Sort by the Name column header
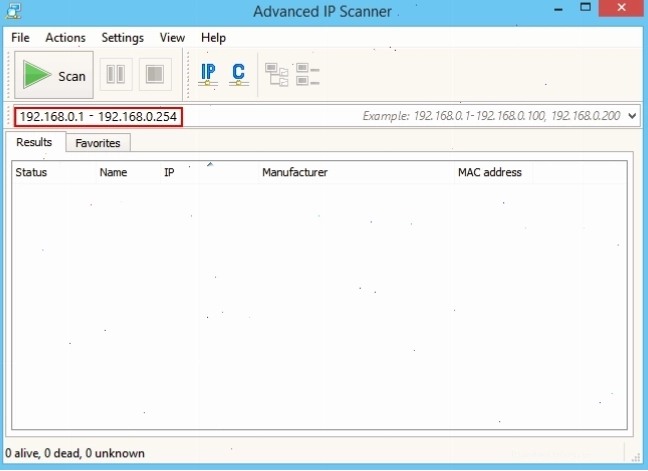Viewport: 648px width, 471px height. pos(128,172)
